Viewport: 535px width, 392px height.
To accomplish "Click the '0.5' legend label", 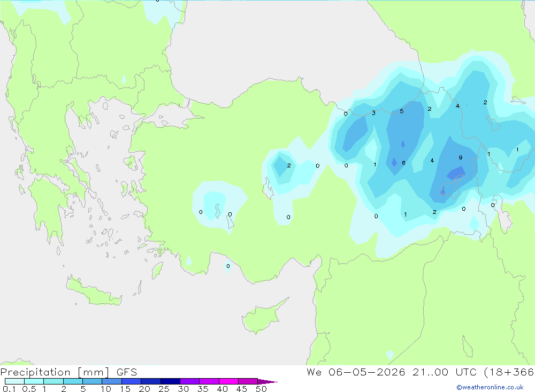I will point(29,389).
